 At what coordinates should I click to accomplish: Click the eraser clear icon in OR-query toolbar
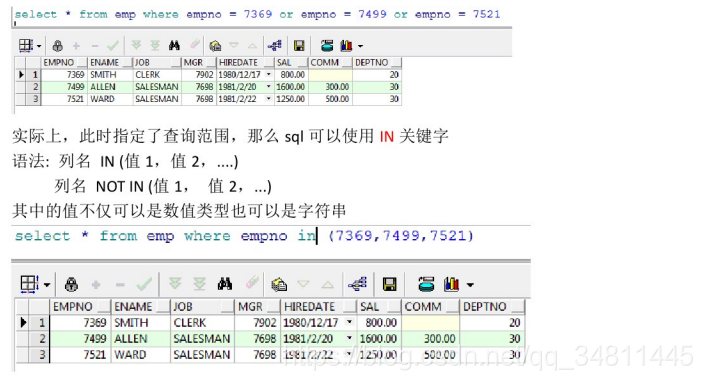point(195,44)
